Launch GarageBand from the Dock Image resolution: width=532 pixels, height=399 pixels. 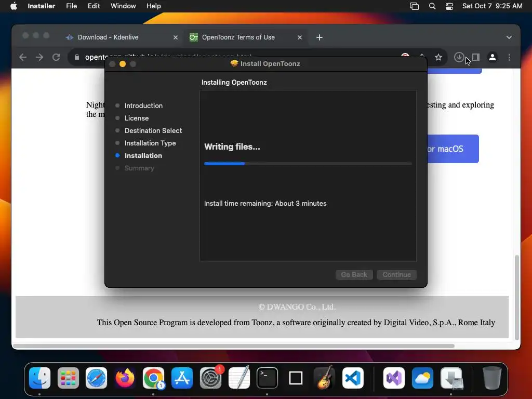pos(324,378)
